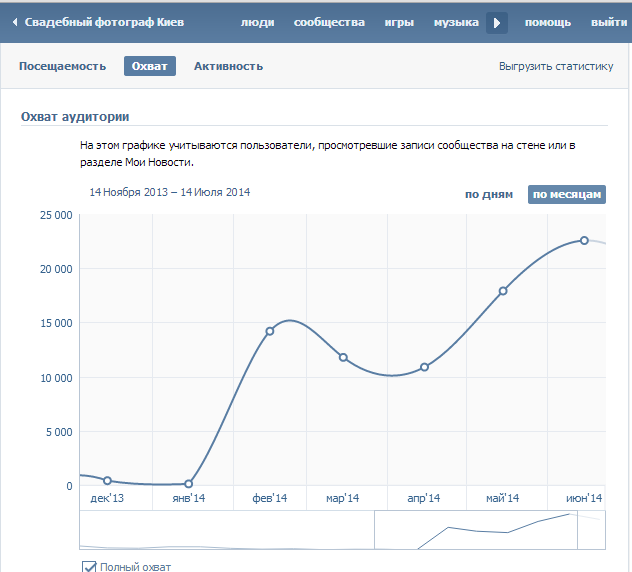Open the люди section in top menu
Image resolution: width=632 pixels, height=572 pixels.
click(257, 22)
